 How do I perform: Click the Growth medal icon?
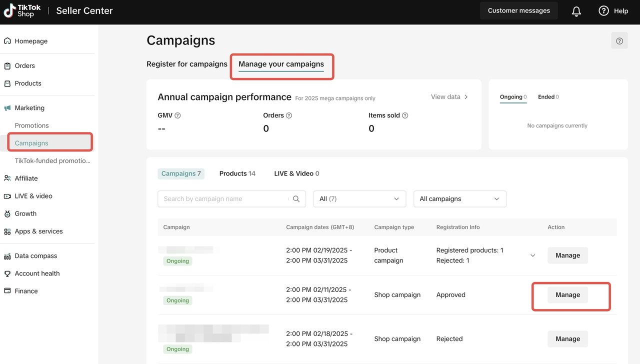click(7, 213)
